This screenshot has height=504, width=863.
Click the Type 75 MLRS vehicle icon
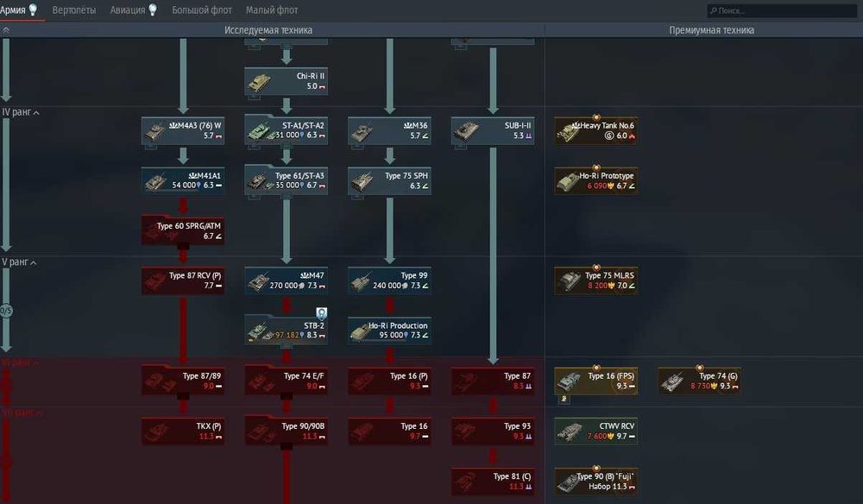click(x=569, y=280)
